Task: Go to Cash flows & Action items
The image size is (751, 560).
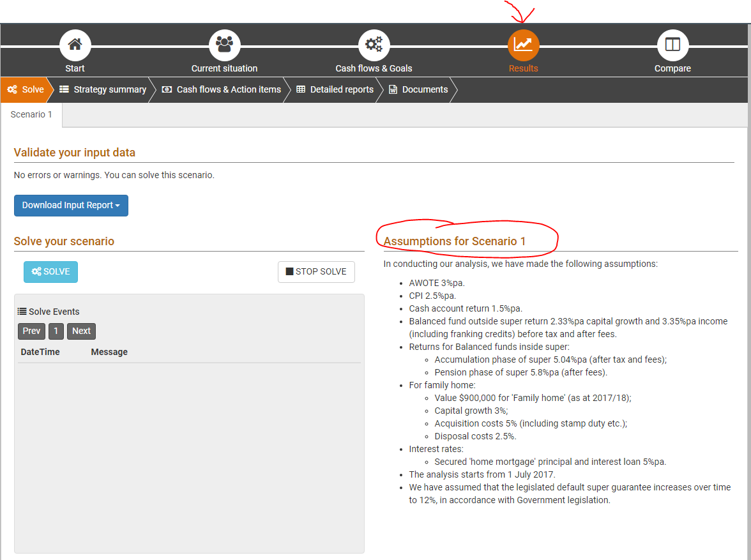Action: pyautogui.click(x=222, y=90)
